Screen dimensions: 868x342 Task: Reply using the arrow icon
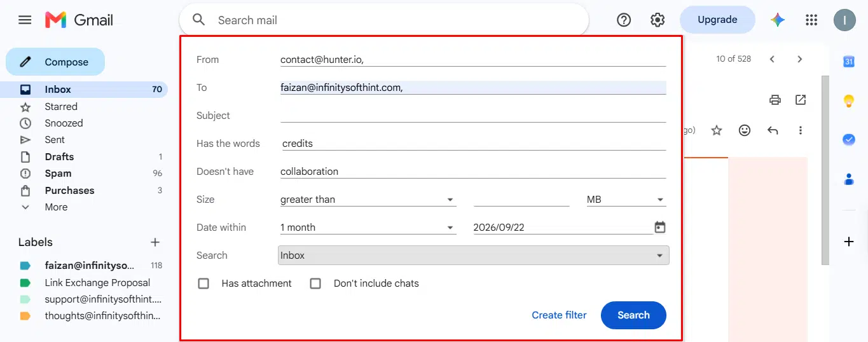click(773, 130)
